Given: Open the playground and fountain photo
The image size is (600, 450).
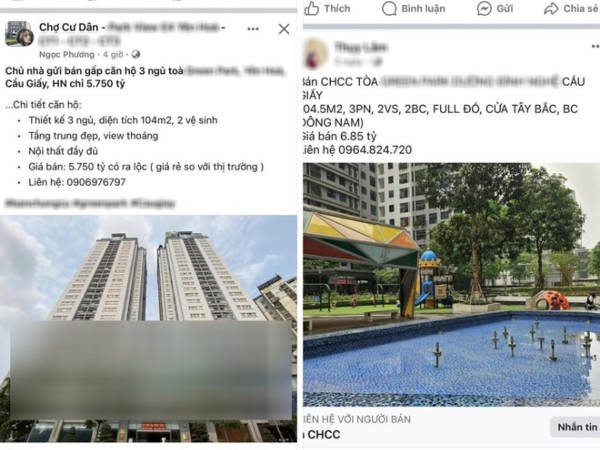Looking at the screenshot, I should [x=452, y=285].
